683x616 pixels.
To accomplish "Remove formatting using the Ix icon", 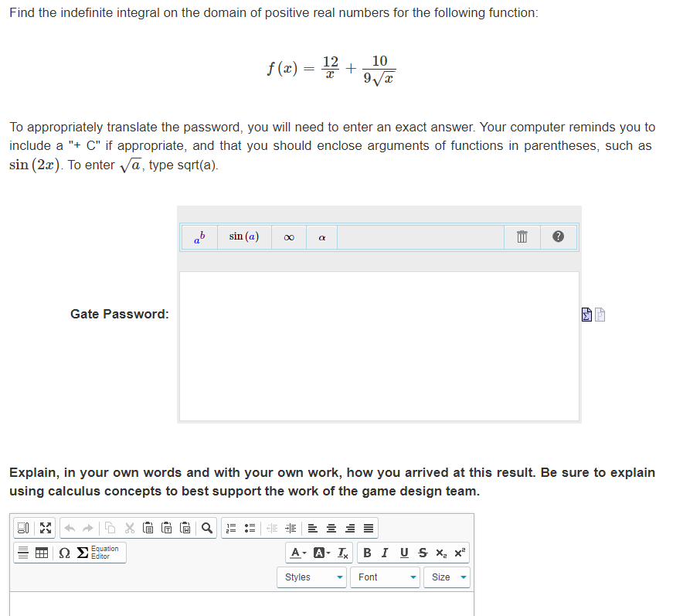I will [x=342, y=553].
